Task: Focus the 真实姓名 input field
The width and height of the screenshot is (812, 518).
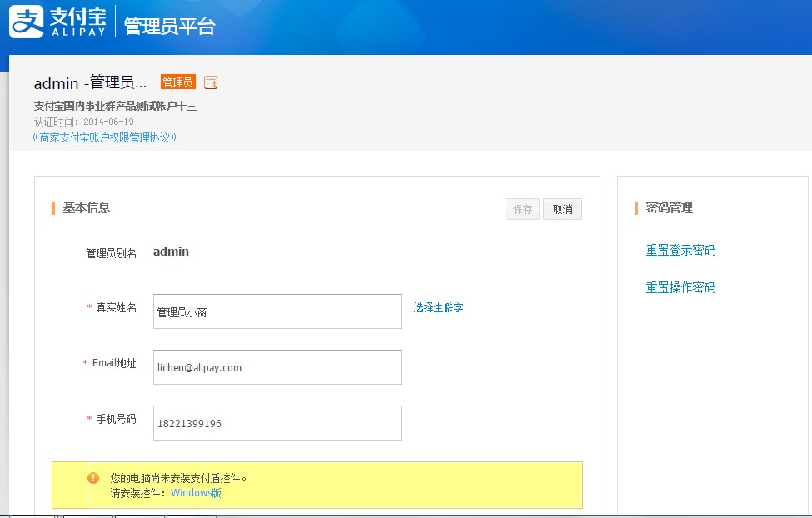Action: [277, 311]
